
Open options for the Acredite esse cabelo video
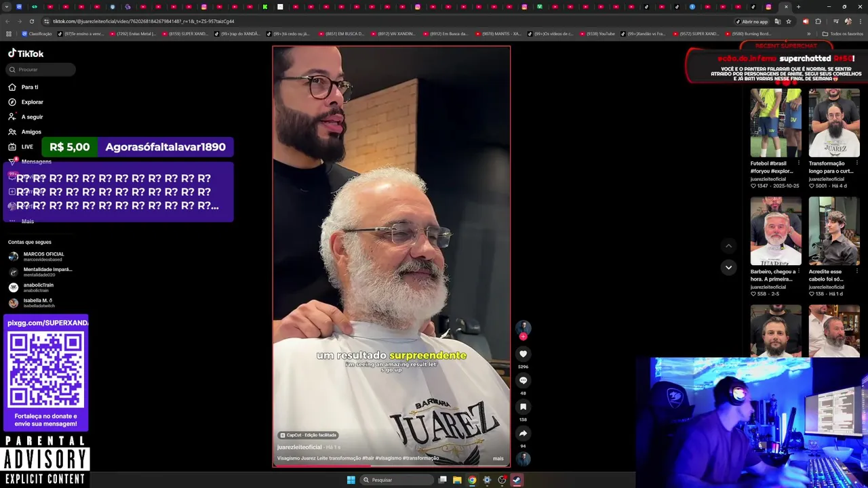tap(856, 272)
